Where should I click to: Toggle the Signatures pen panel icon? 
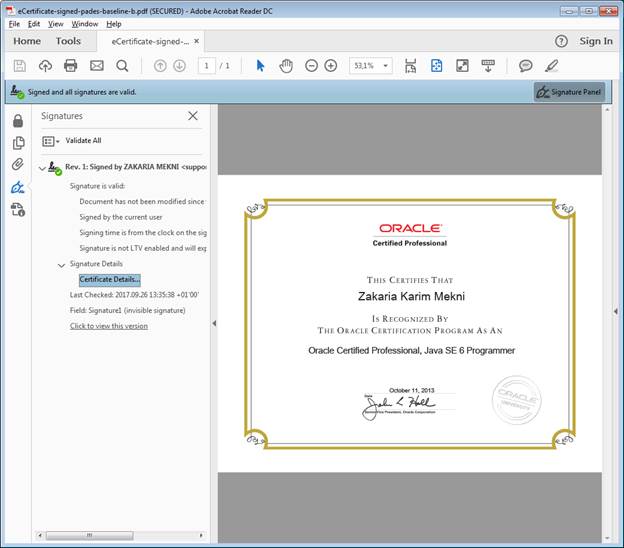coord(18,187)
